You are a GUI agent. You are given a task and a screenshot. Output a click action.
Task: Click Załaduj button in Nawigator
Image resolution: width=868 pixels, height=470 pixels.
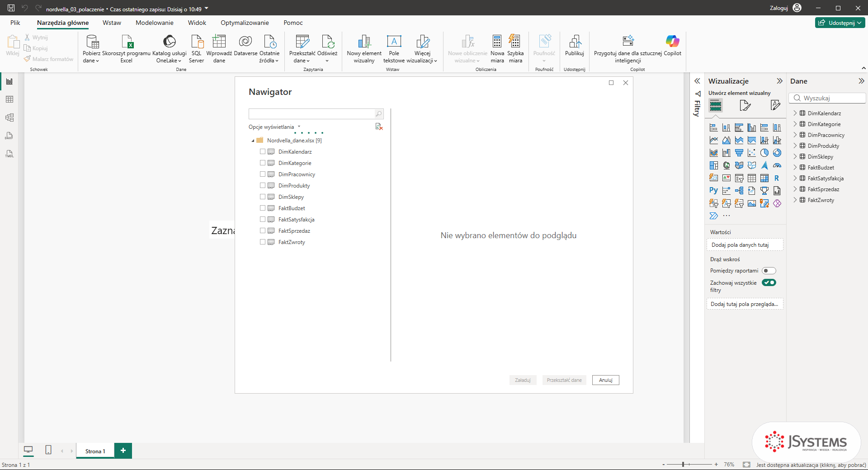(x=523, y=380)
